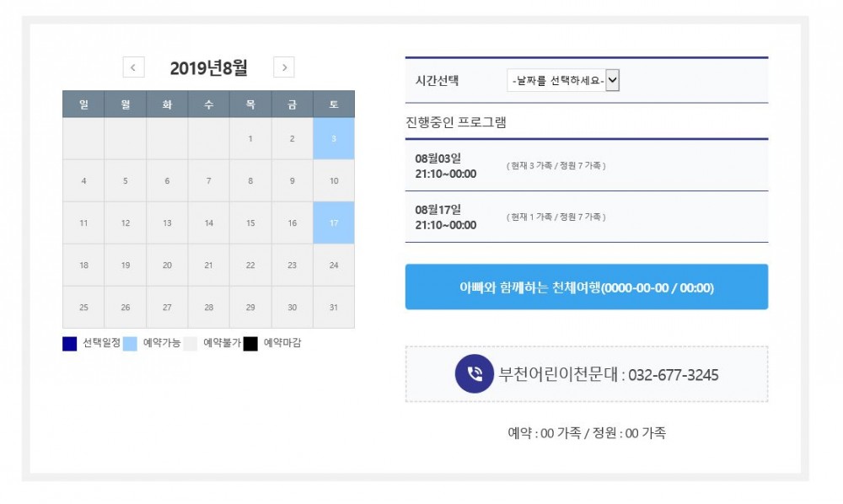Click the 032-677-3245 phone number link
843x504 pixels.
pos(672,375)
